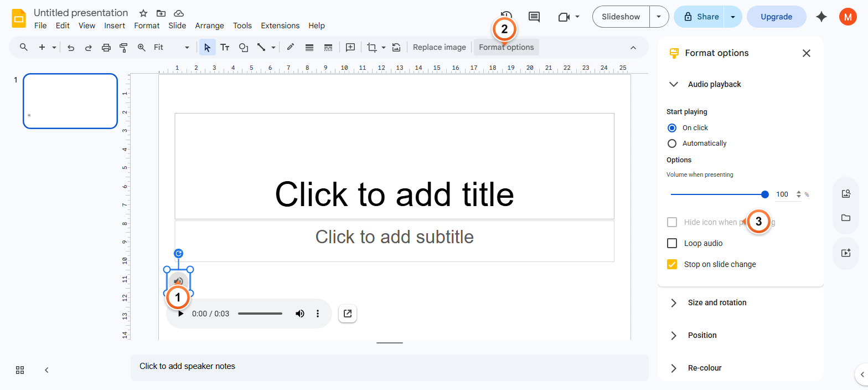This screenshot has width=868, height=390.
Task: Start the Slideshow
Action: click(621, 17)
